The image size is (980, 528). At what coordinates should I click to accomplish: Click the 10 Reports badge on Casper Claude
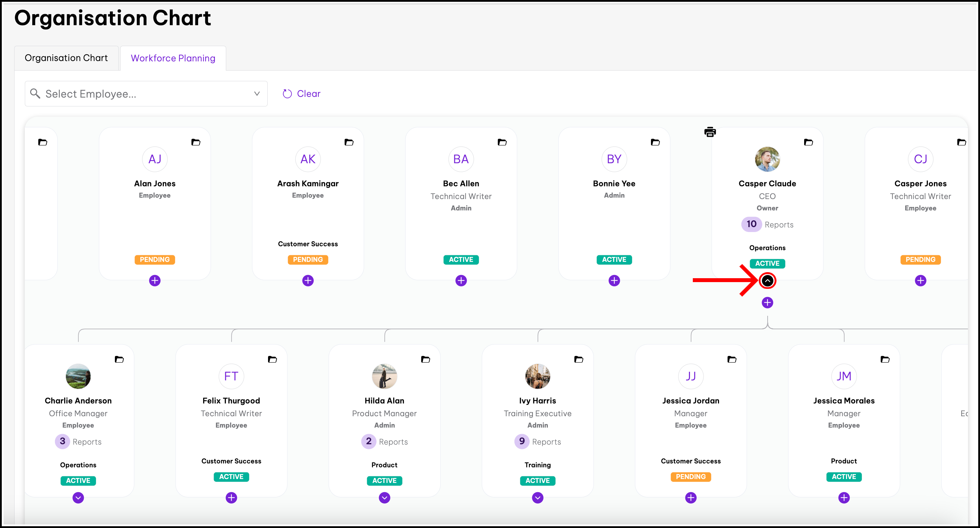751,224
